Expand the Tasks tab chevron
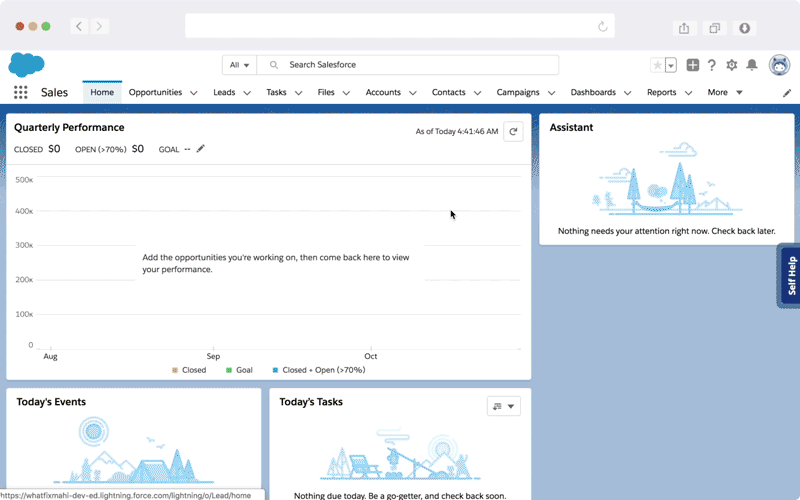800x500 pixels. (298, 93)
